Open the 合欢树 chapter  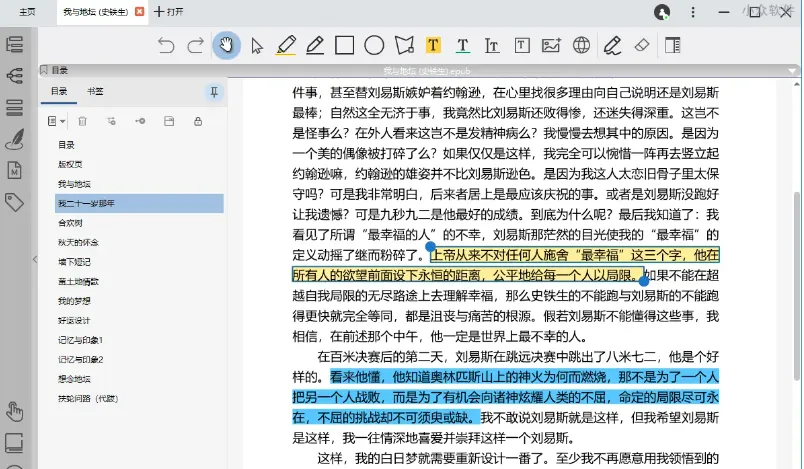[x=70, y=223]
